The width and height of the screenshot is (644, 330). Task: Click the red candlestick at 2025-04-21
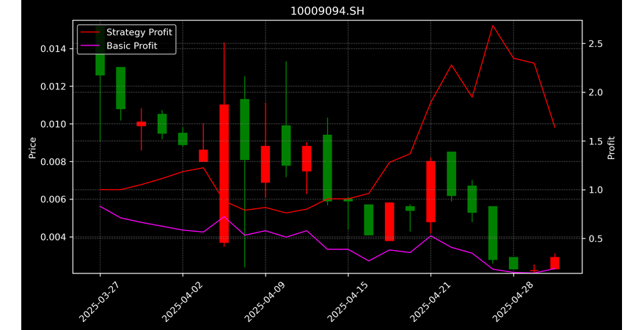click(431, 191)
